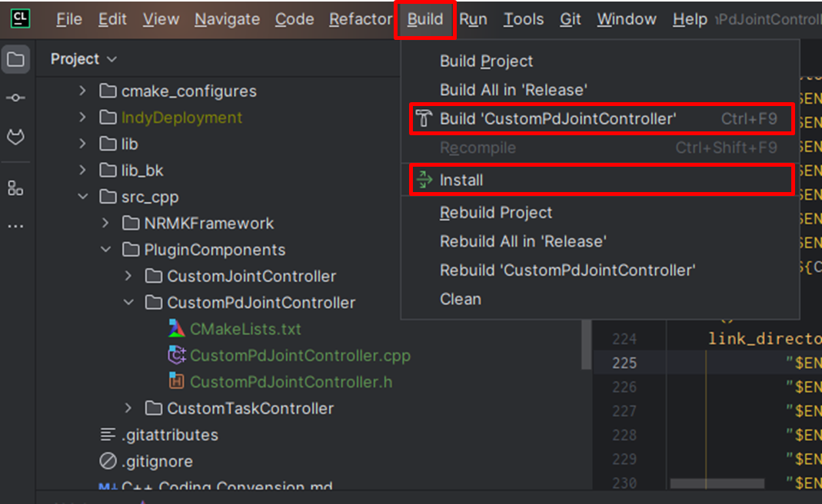Open the Git menu

tap(571, 19)
